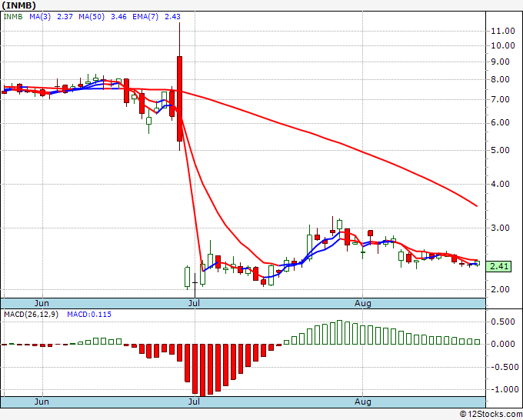Image resolution: width=523 pixels, height=420 pixels.
Task: Click the (INMB) chart title
Action: (19, 5)
